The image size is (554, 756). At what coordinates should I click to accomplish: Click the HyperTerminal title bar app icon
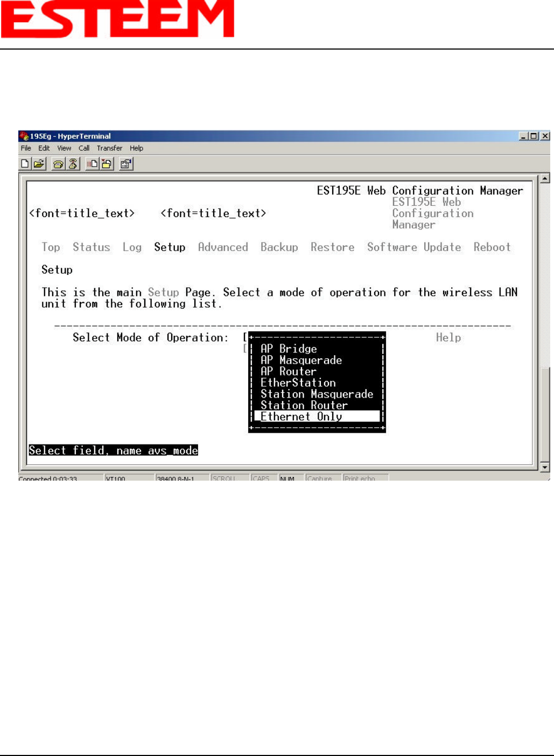[x=24, y=136]
